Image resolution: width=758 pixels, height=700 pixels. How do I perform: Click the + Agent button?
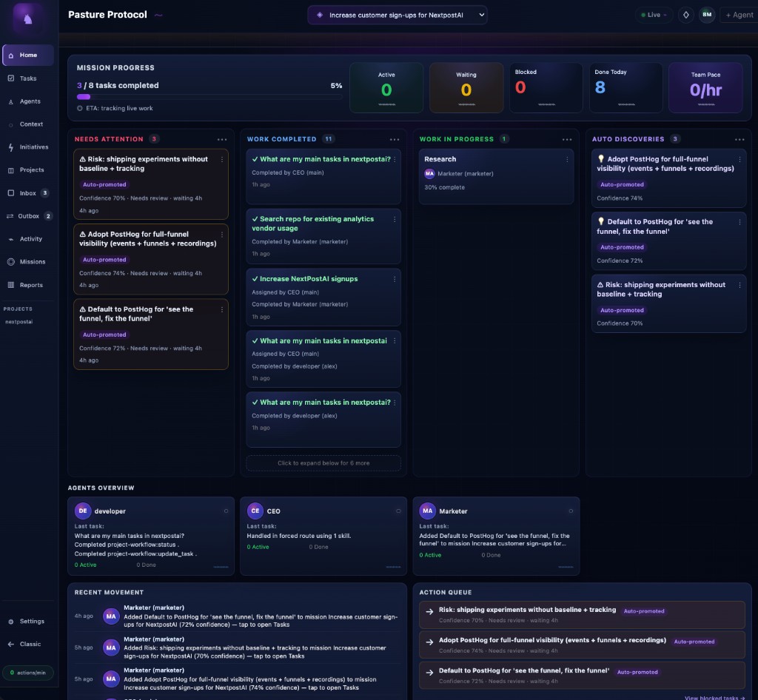click(x=739, y=15)
